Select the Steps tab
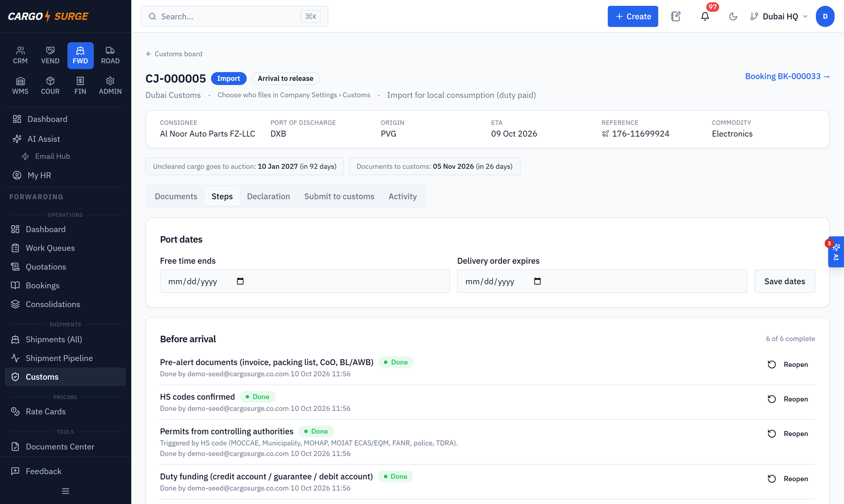844x504 pixels. [222, 196]
